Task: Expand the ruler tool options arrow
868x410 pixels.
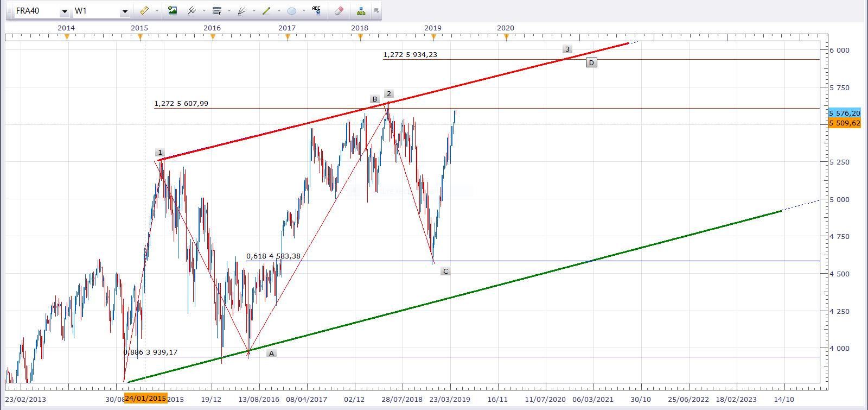Action: 157,10
